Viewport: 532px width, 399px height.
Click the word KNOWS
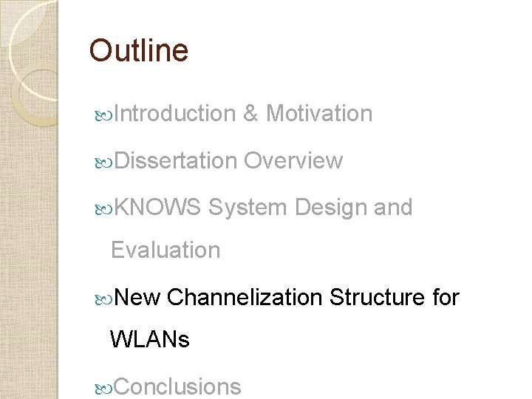(158, 208)
